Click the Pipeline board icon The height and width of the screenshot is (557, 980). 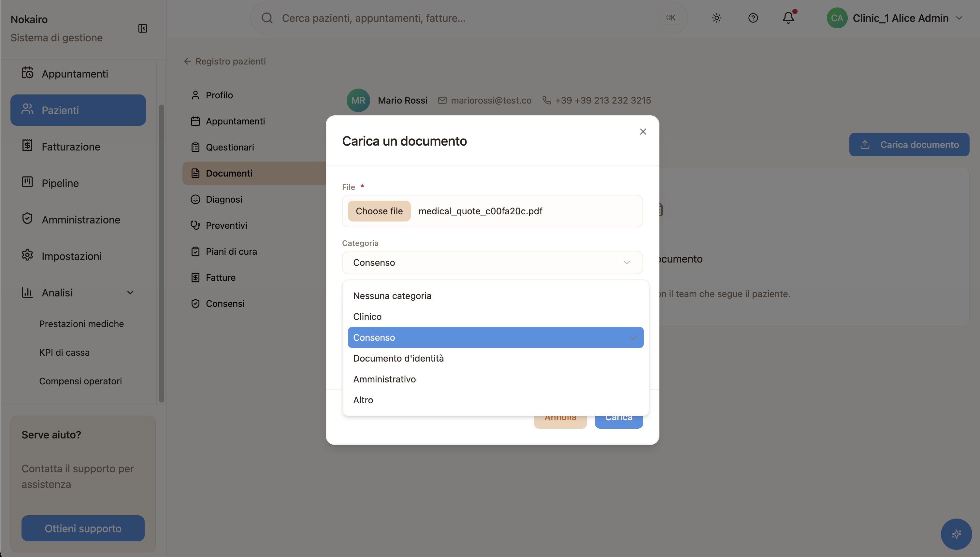(x=28, y=182)
